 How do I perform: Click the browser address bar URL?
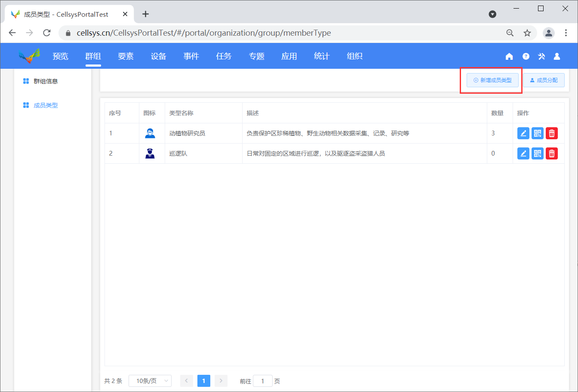[x=204, y=33]
